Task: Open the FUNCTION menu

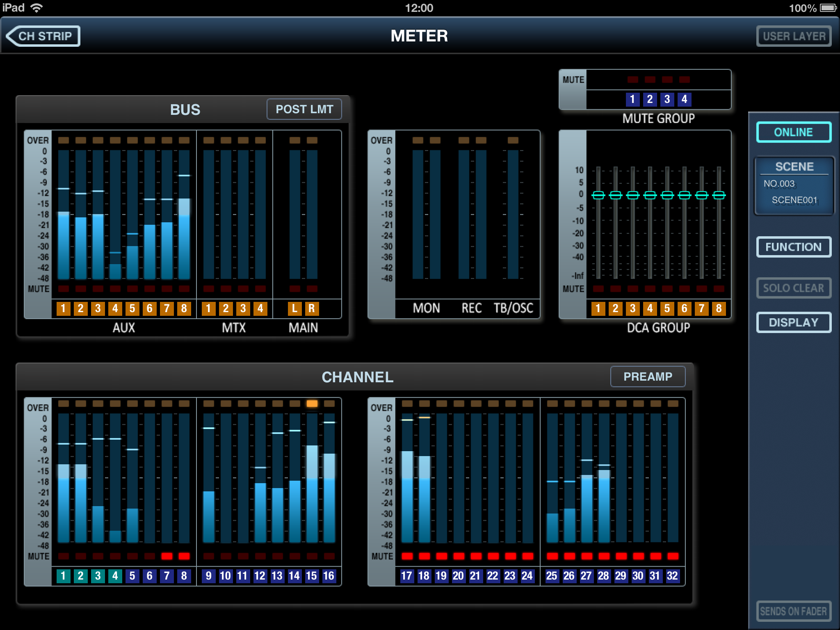Action: click(x=793, y=247)
